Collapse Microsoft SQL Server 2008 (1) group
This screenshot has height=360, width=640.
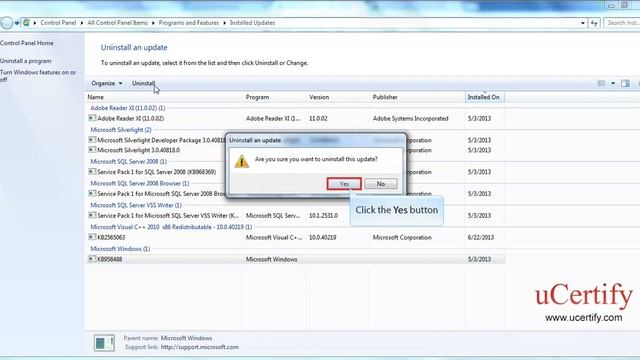(x=129, y=162)
